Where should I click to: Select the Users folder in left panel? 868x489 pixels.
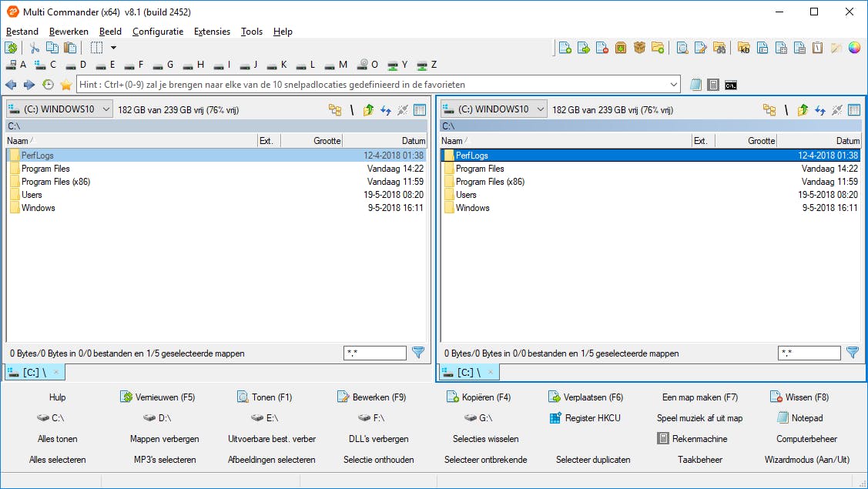tap(216, 195)
